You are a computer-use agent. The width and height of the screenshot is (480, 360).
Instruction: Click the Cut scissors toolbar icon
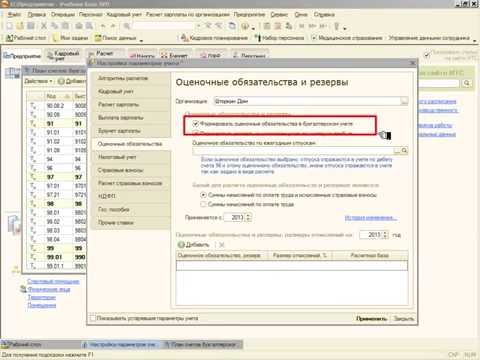click(44, 26)
